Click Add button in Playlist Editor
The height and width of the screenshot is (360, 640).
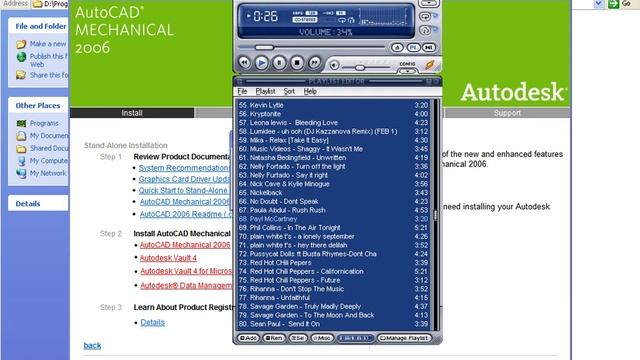(x=249, y=338)
